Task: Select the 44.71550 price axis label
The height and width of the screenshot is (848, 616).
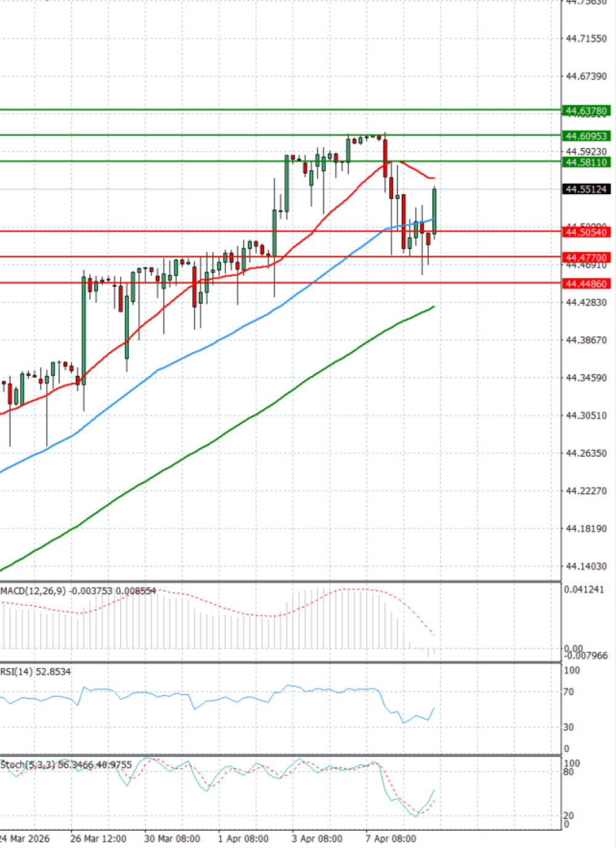Action: coord(586,39)
